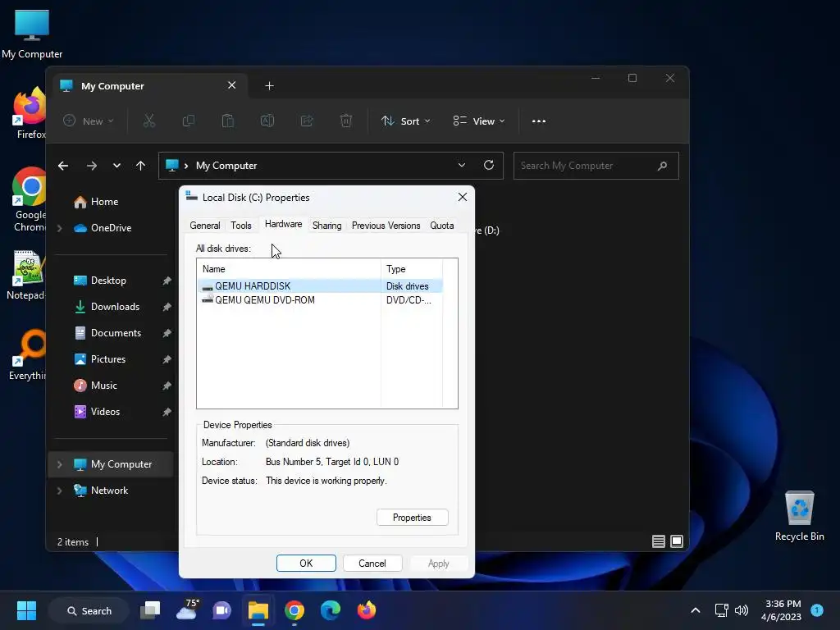The image size is (840, 630).
Task: Go up one level with up arrow
Action: click(140, 166)
